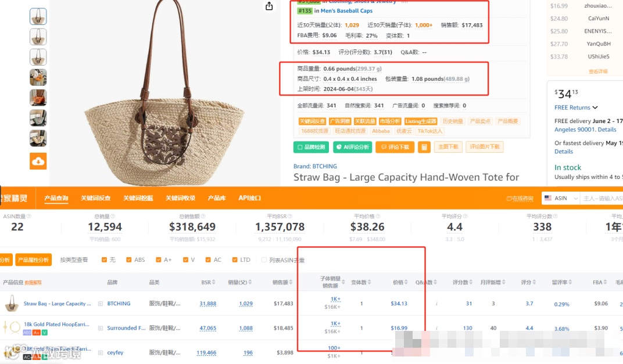Toggle the ABS checkbox
The height and width of the screenshot is (364, 623).
(129, 260)
